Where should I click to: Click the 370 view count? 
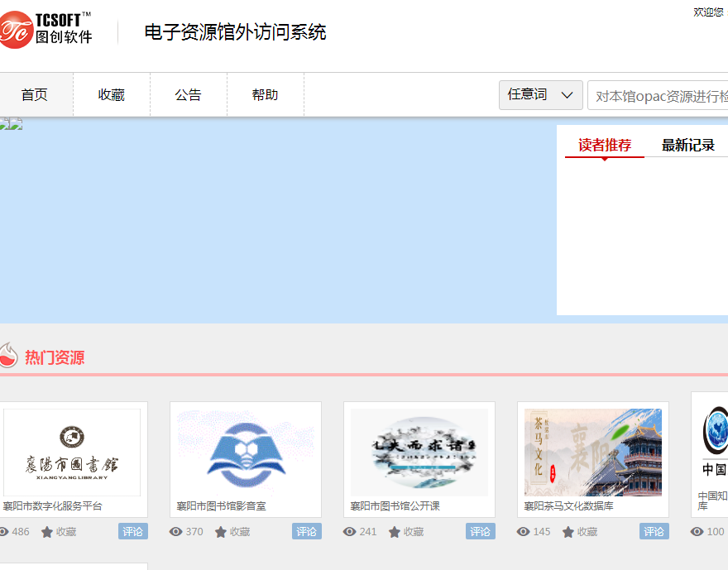point(194,531)
